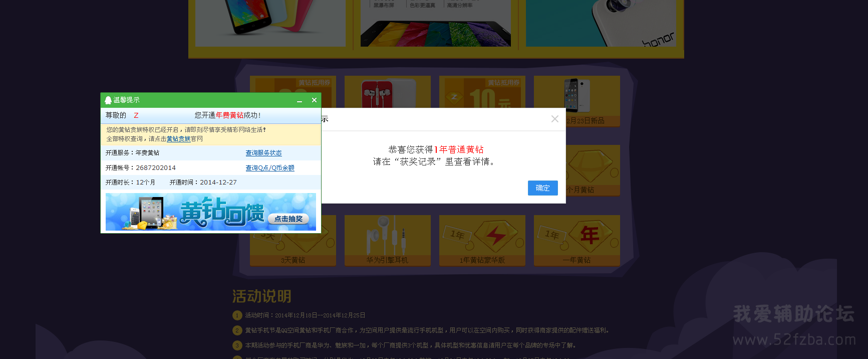Open the 查询Q点/Q币余额 link
This screenshot has height=359, width=868.
pos(269,168)
